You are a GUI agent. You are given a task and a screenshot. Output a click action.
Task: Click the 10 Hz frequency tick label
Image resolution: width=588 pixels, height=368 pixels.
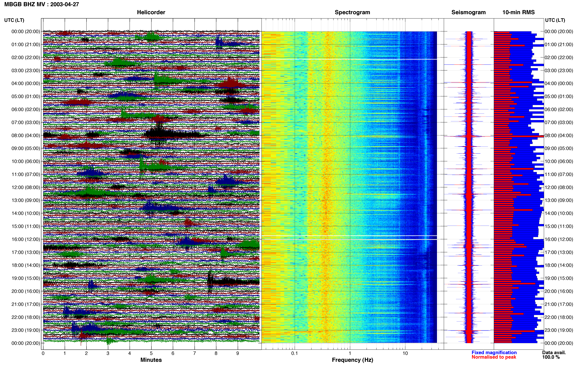point(405,353)
